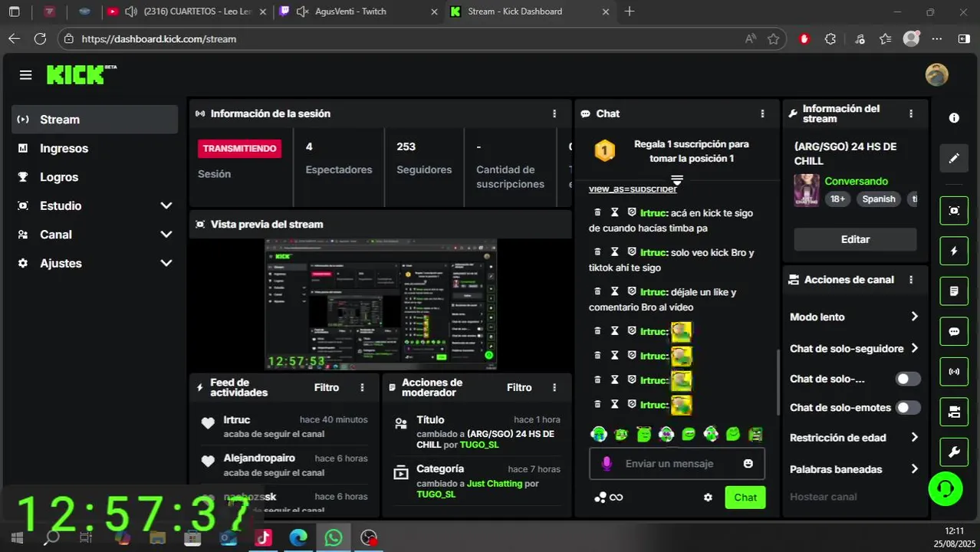Open the Modo lento options
980x552 pixels.
[854, 317]
